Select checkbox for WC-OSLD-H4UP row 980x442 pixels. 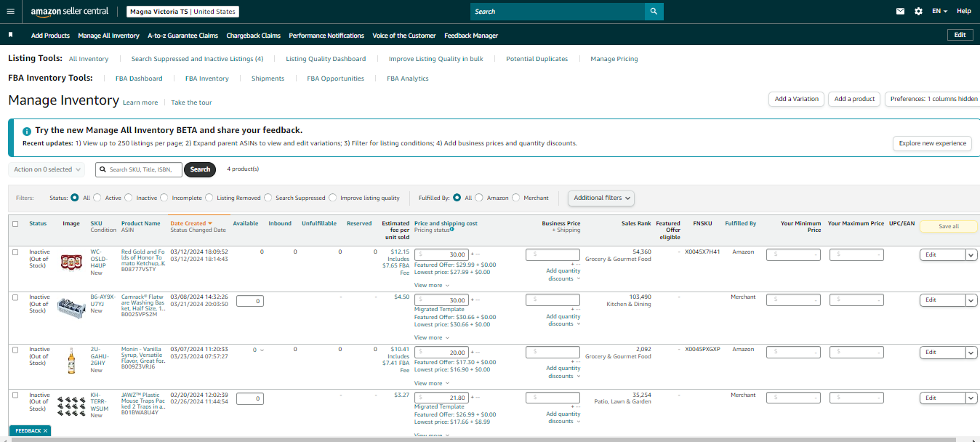coord(15,252)
